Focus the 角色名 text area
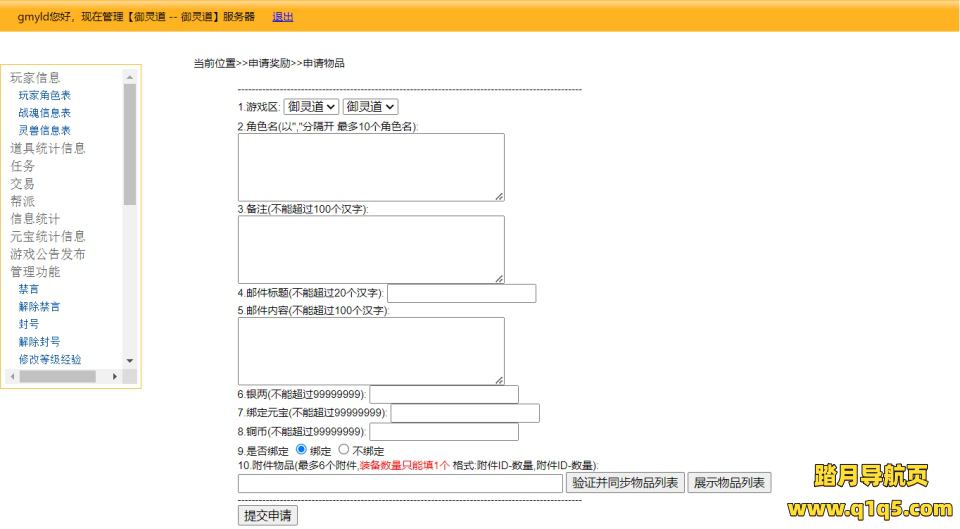Viewport: 960px width, 529px height. (371, 167)
